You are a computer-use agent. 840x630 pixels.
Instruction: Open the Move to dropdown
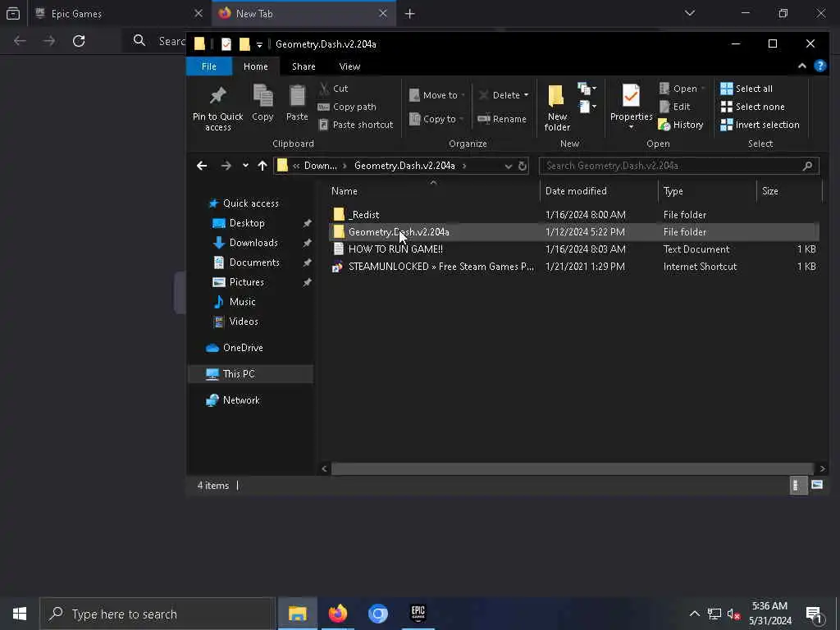tap(436, 95)
